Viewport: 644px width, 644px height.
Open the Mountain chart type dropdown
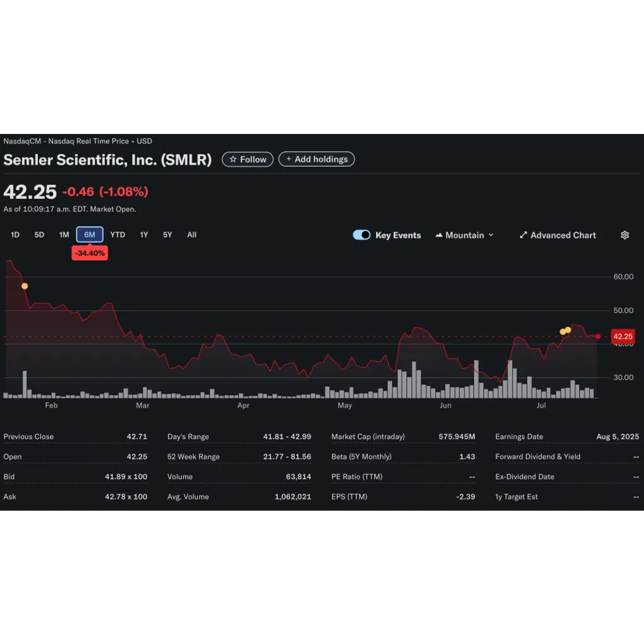point(464,235)
